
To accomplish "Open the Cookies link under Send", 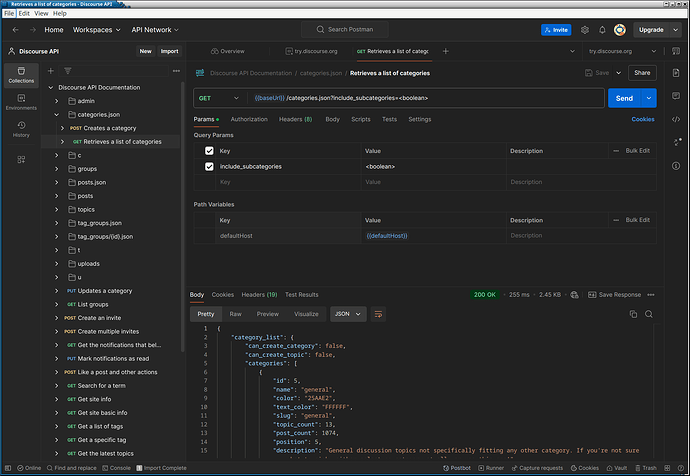I will point(642,119).
